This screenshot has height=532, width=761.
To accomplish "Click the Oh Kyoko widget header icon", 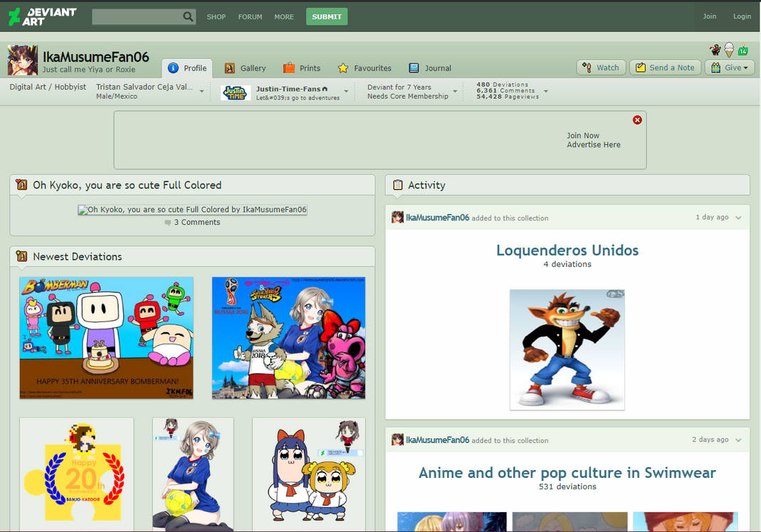I will [21, 185].
